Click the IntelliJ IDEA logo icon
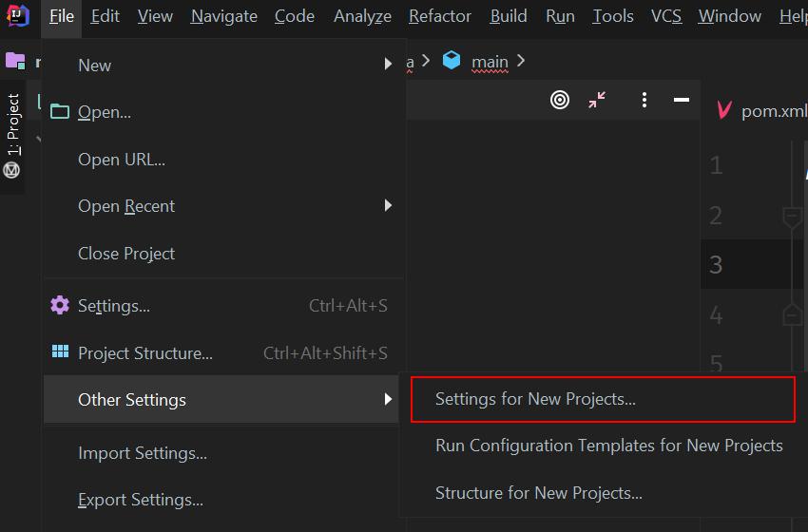The height and width of the screenshot is (532, 808). tap(17, 15)
